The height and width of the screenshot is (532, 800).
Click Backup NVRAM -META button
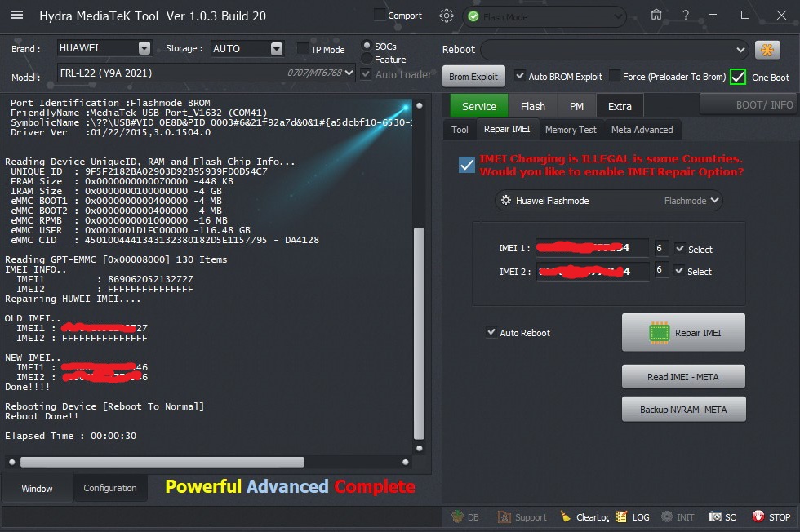[683, 409]
